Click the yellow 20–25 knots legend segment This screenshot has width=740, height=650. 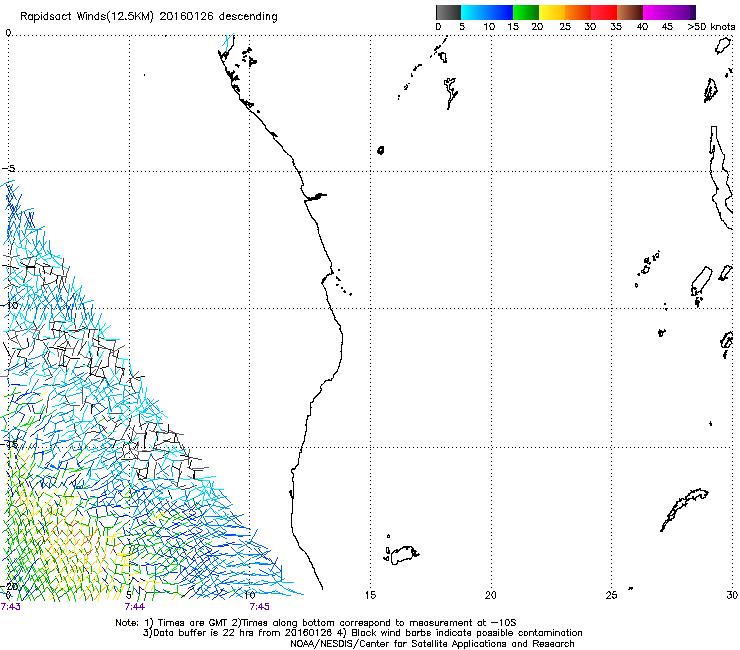[552, 12]
